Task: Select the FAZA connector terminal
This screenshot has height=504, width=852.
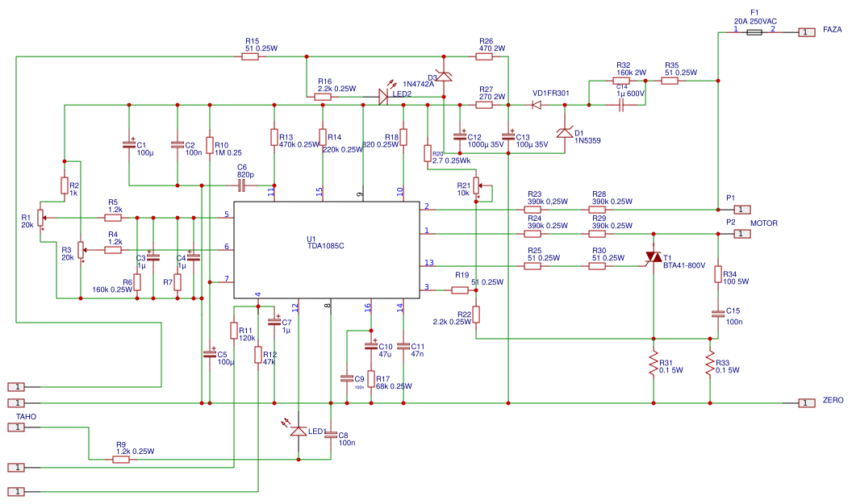Action: [806, 32]
